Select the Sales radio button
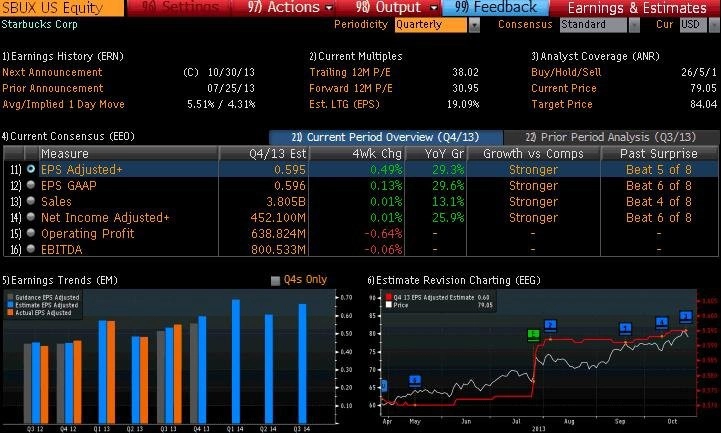The height and width of the screenshot is (433, 721). tap(31, 201)
